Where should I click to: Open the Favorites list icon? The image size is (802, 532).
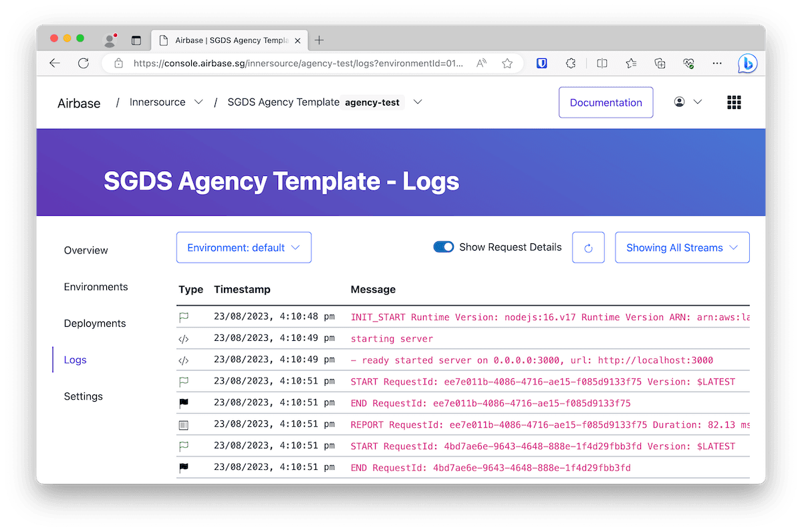tap(631, 63)
